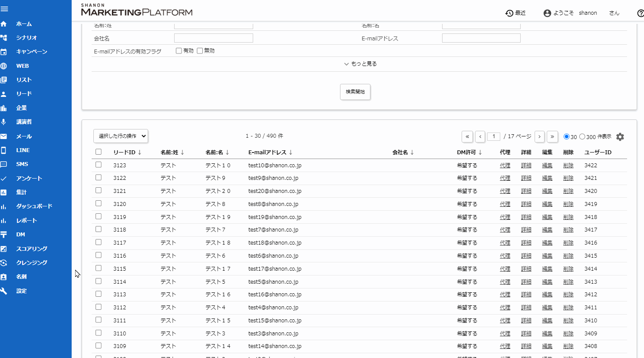Click 代理 link for lead 3117
The width and height of the screenshot is (644, 358).
click(x=505, y=243)
